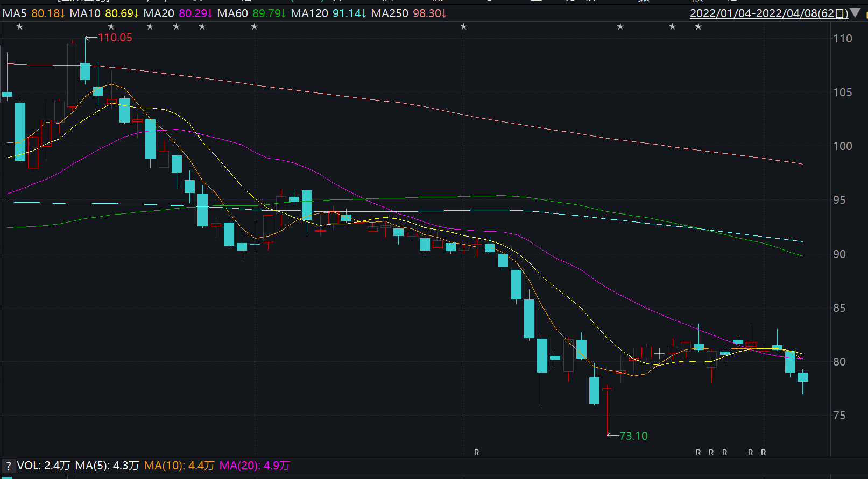Click the candlestick marked with the 73.10 low
Viewport: 868px width, 479px height.
608,410
